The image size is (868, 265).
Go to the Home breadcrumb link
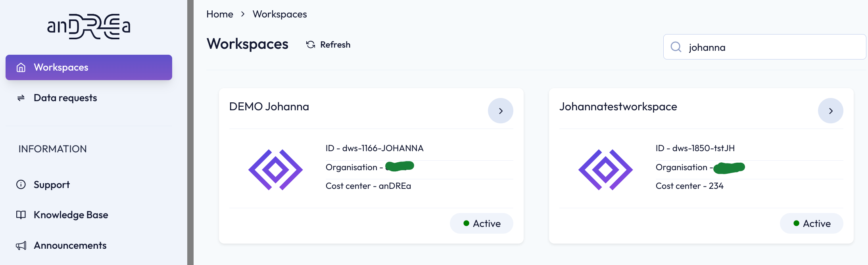click(x=220, y=14)
